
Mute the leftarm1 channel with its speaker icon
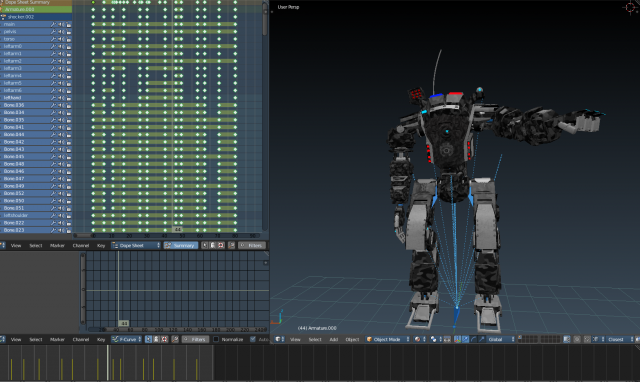(x=61, y=54)
